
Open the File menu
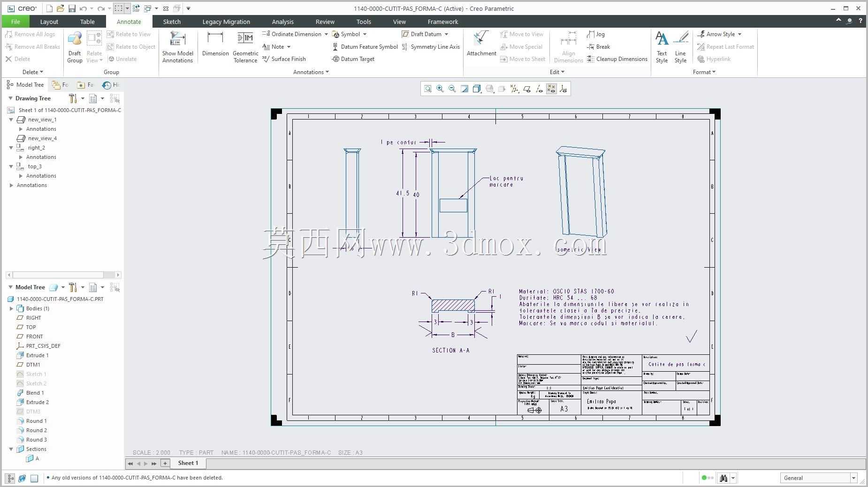[x=15, y=22]
